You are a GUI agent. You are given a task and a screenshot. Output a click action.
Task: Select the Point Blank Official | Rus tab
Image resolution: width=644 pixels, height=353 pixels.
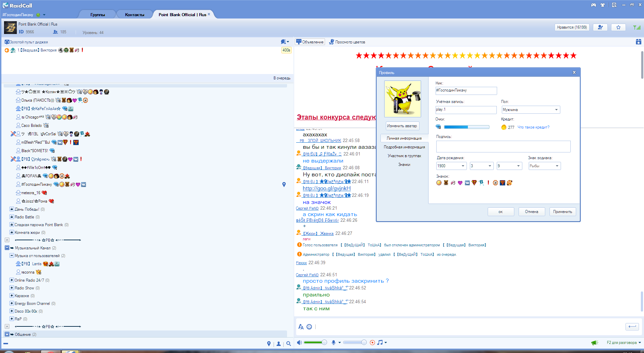pos(183,14)
